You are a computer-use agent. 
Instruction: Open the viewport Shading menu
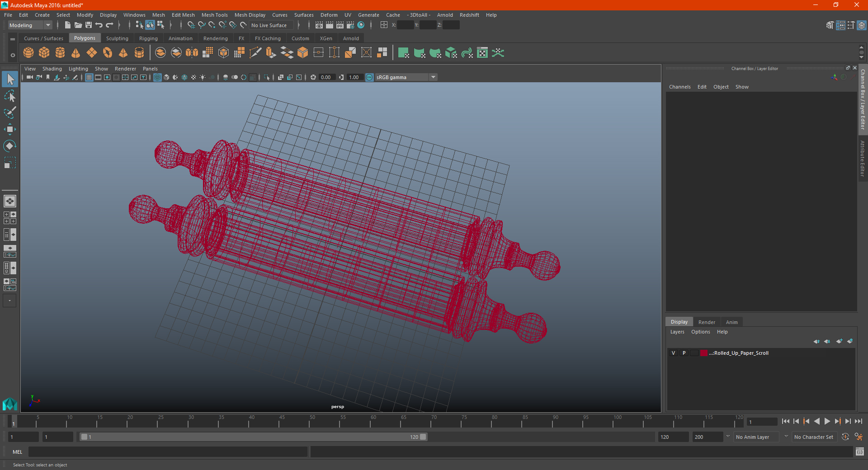(x=52, y=69)
